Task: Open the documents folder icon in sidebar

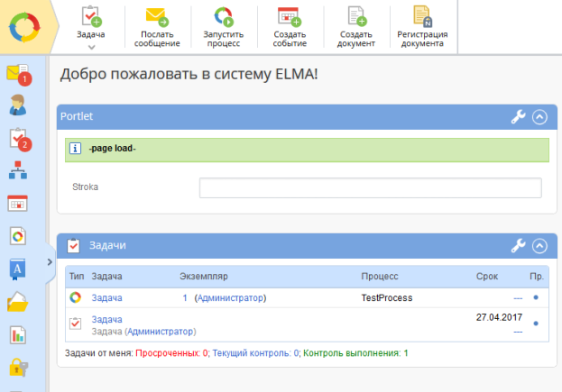Action: click(x=17, y=302)
